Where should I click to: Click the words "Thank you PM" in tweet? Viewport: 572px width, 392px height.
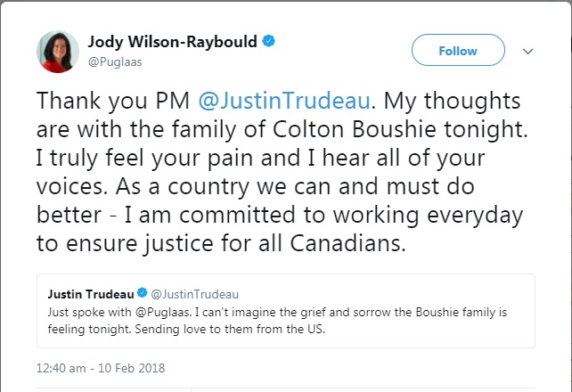(100, 102)
